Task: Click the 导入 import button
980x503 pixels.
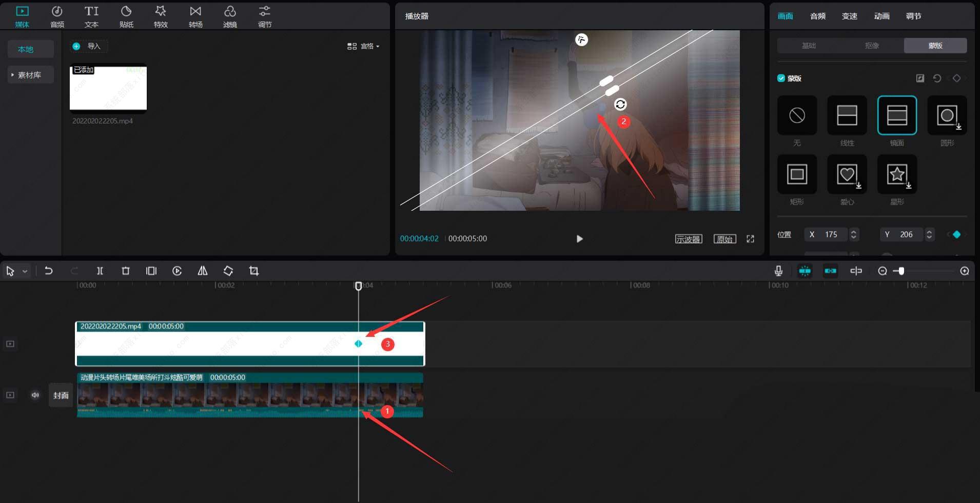Action: [89, 46]
